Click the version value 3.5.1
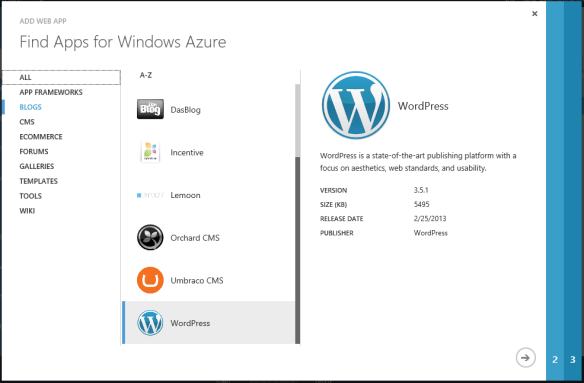Screen dimensions: 584x383 421,190
